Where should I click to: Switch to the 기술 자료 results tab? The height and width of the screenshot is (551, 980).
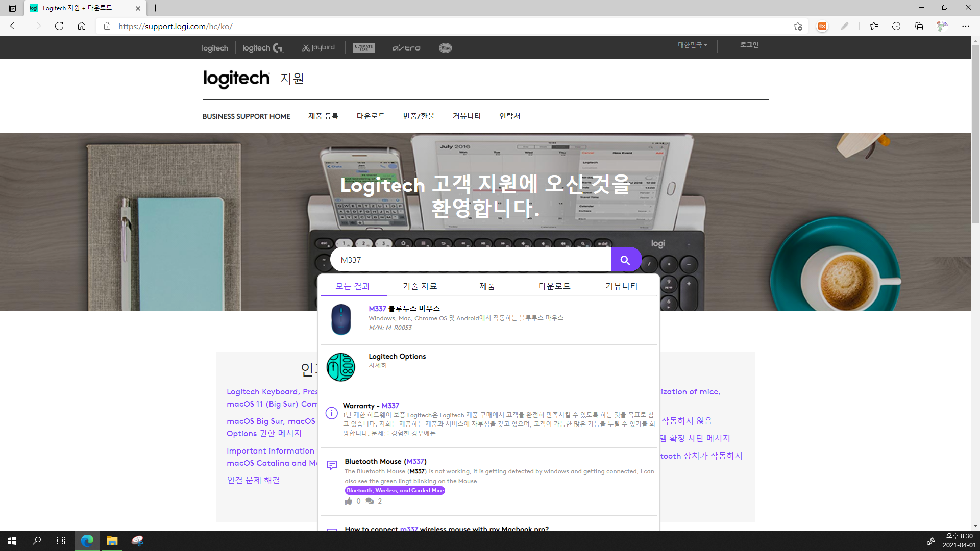pos(420,286)
